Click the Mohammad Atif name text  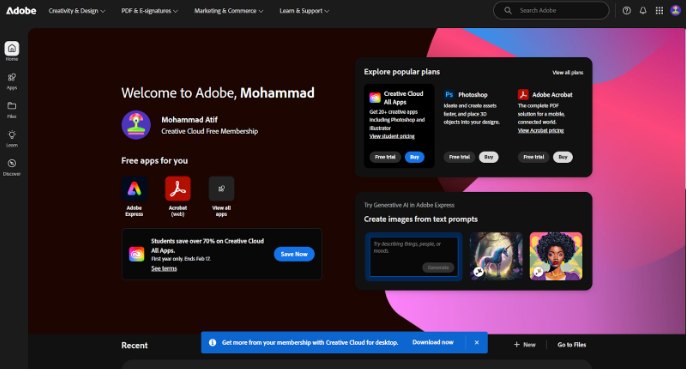[189, 120]
